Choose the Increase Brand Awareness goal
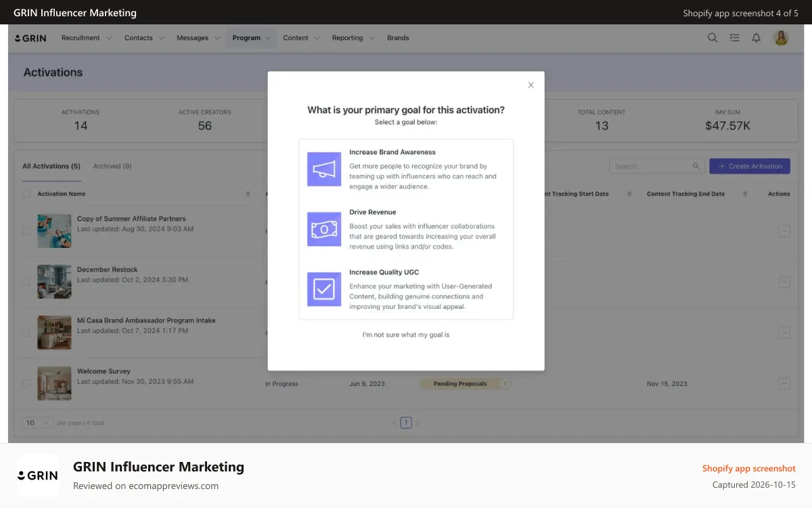 click(406, 169)
